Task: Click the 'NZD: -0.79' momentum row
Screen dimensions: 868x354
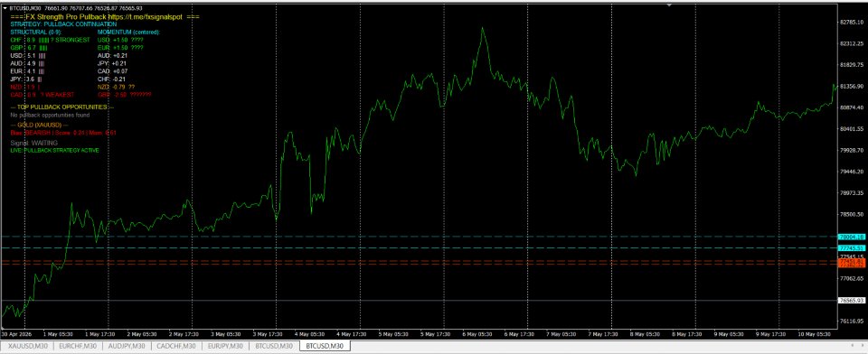Action: [x=117, y=87]
